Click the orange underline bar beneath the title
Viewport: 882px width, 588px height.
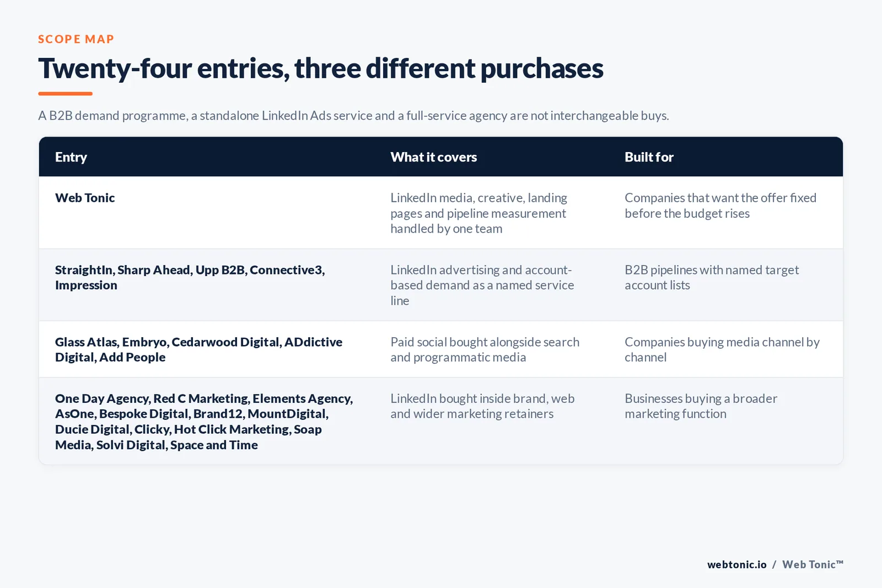65,94
